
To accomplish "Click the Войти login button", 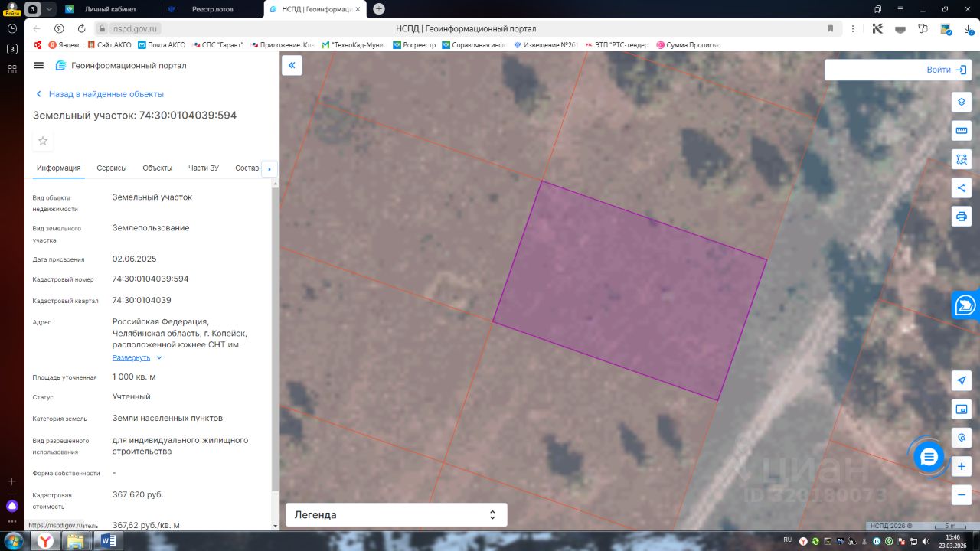I will pyautogui.click(x=946, y=70).
